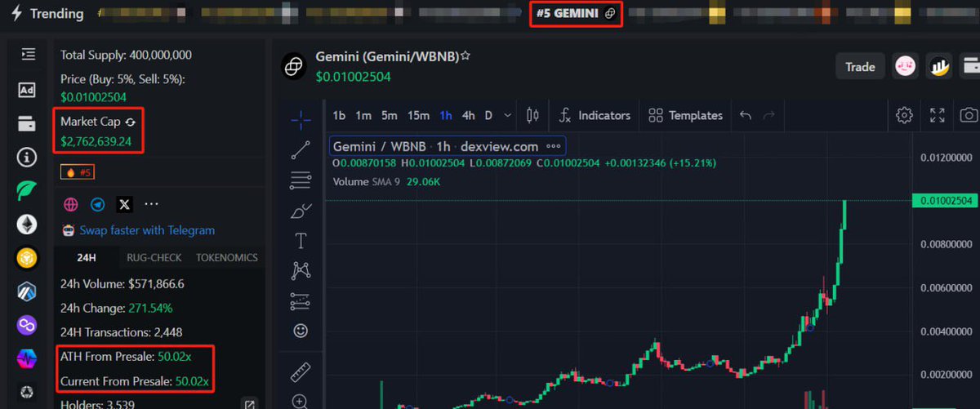The image size is (980, 409).
Task: Select the Ethereum chain icon
Action: [28, 224]
